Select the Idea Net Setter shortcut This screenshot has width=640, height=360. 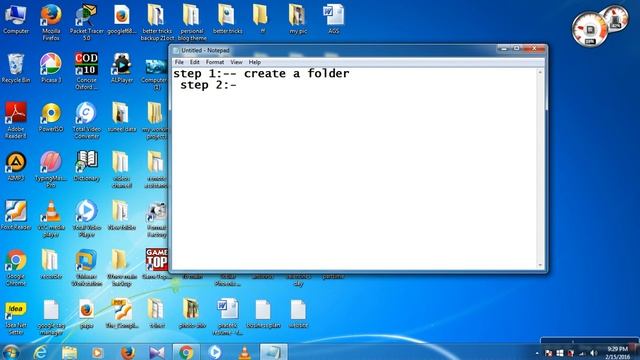16,318
